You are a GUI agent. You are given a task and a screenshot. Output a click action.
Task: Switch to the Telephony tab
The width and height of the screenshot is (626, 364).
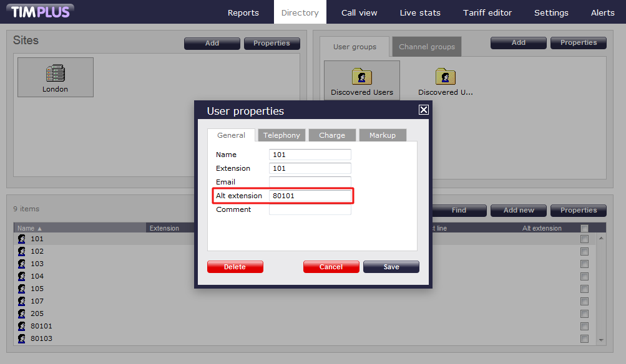pyautogui.click(x=281, y=135)
